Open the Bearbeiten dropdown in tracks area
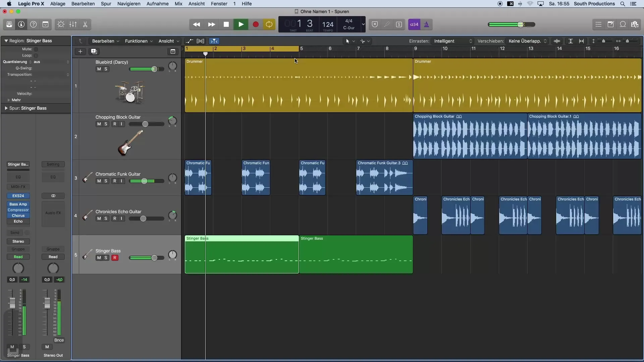 click(x=105, y=41)
